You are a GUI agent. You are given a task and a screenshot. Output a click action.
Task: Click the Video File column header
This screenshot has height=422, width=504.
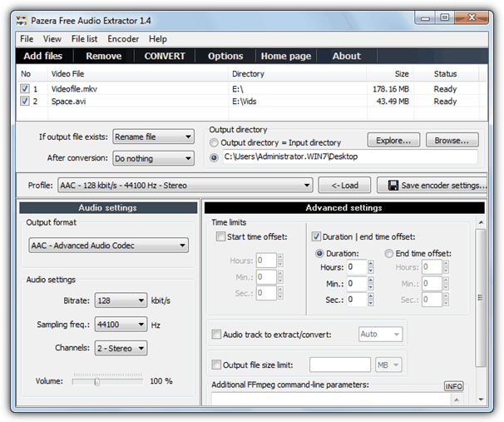(x=138, y=74)
